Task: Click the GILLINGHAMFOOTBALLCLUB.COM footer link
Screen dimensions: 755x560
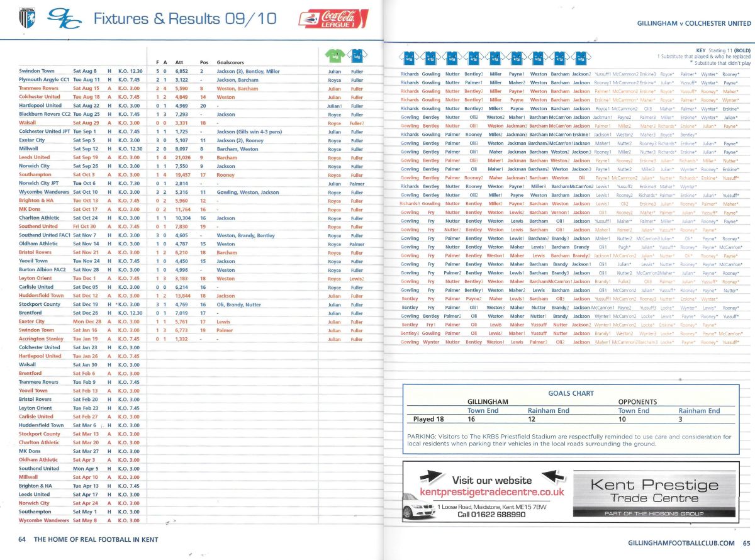Action: click(681, 542)
